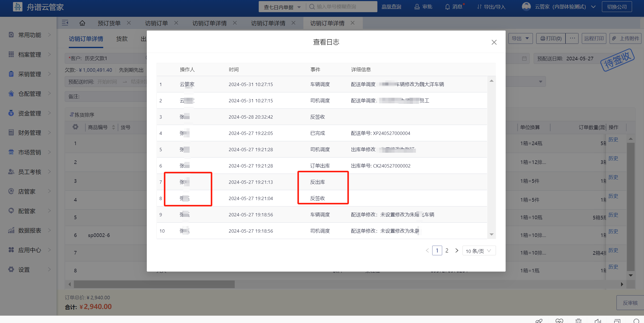Image resolution: width=644 pixels, height=323 pixels.
Task: Collapse sidebar with menu fold icon
Action: [65, 23]
